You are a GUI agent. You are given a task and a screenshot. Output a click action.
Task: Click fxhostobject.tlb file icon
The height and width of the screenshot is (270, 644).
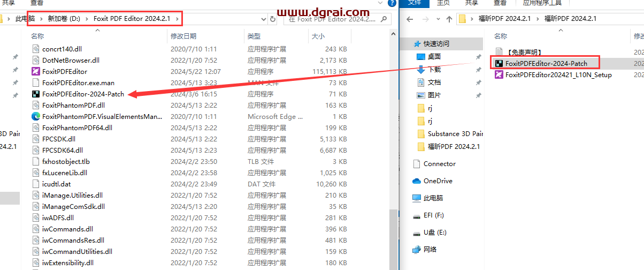pyautogui.click(x=36, y=161)
